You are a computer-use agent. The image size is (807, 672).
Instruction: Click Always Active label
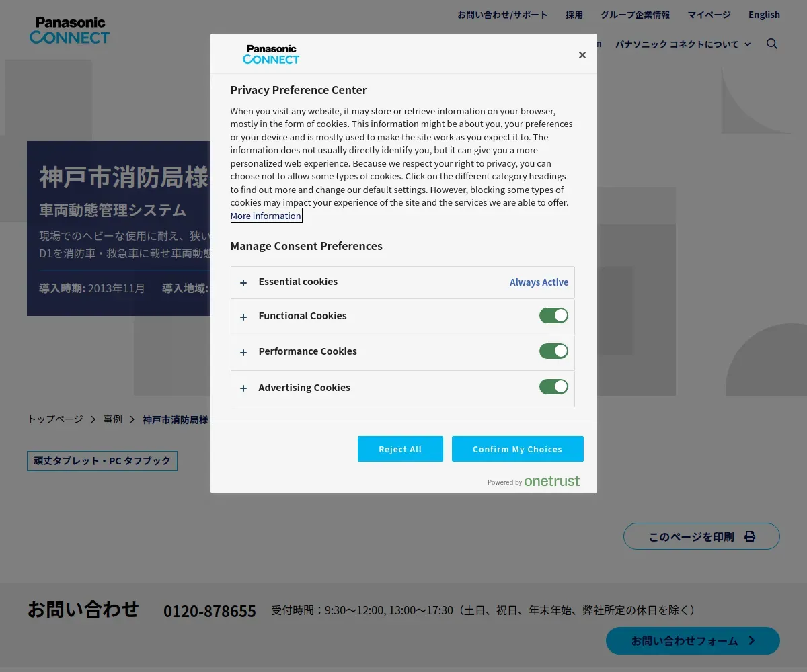(x=539, y=282)
